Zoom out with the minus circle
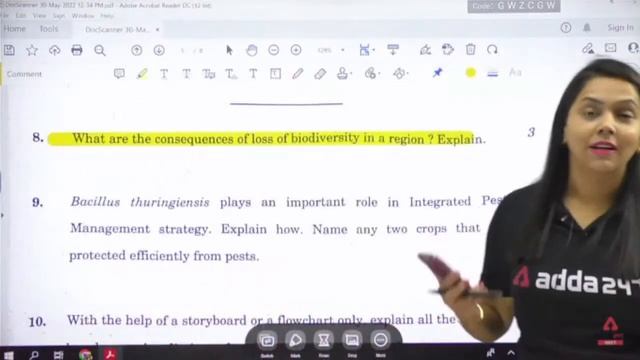 click(x=274, y=50)
